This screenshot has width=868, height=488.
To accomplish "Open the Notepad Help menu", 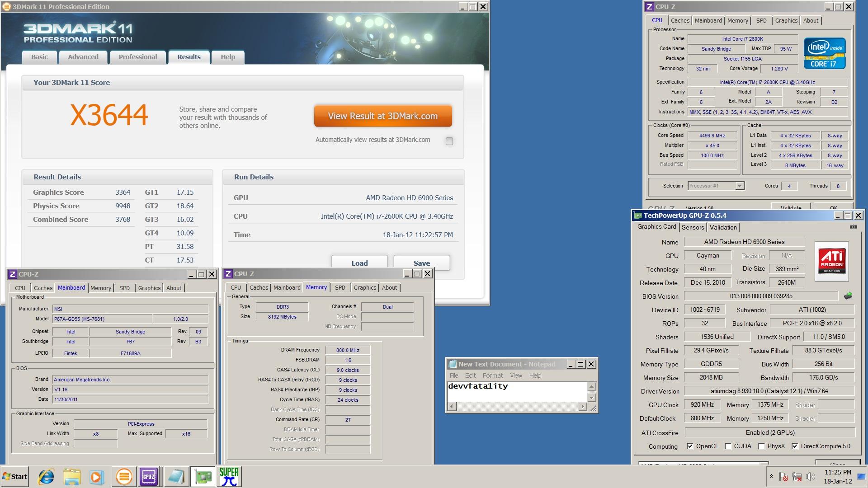I will (x=535, y=375).
